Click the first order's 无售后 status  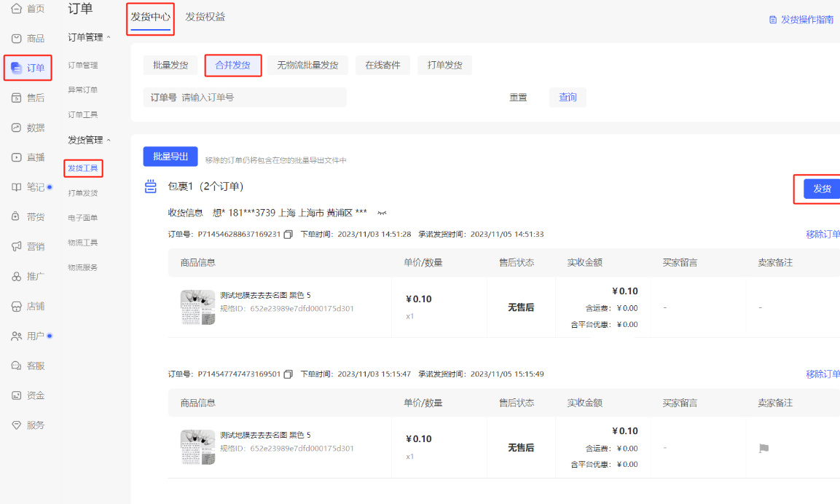[521, 307]
